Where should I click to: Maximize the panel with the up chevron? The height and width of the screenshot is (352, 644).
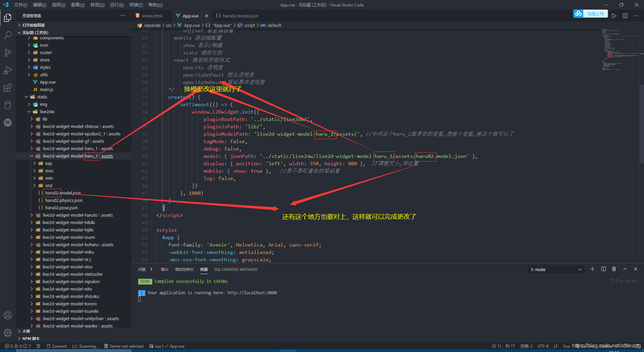(625, 269)
